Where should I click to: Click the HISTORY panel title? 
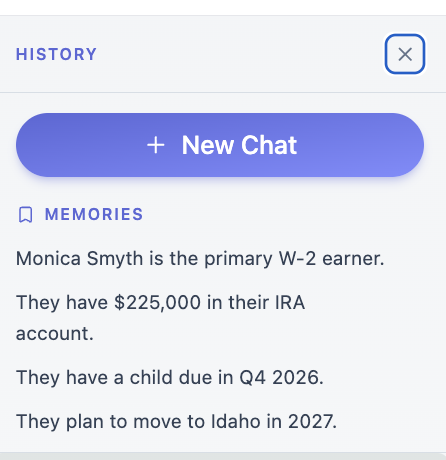point(56,54)
